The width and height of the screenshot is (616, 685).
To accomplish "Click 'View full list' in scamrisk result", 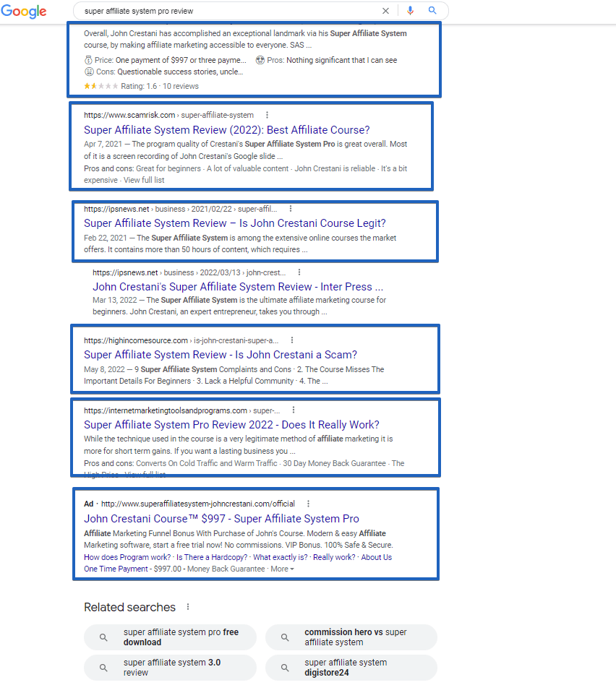I will click(x=144, y=180).
